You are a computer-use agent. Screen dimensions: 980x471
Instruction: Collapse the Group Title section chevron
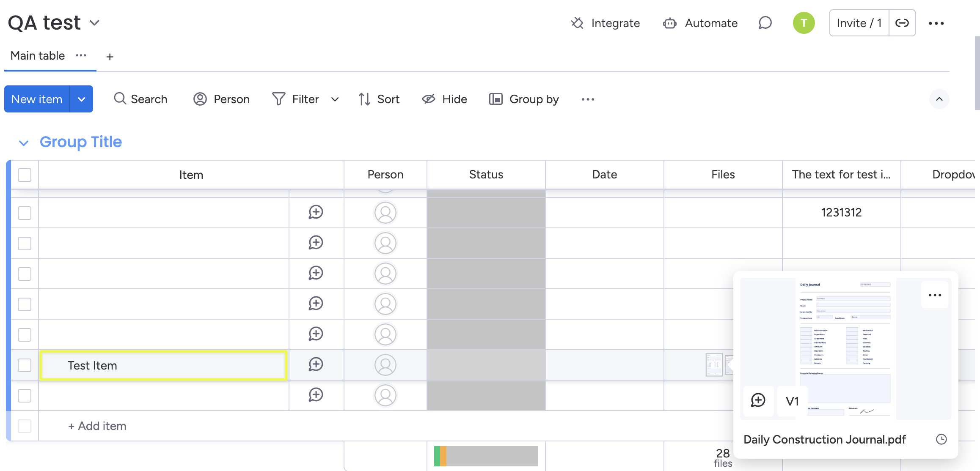[x=24, y=143]
